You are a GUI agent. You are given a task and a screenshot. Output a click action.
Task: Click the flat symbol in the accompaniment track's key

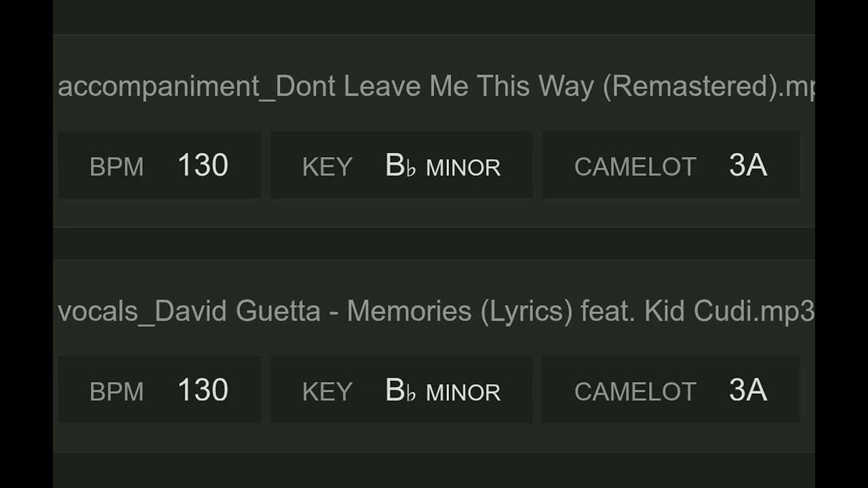pos(411,168)
